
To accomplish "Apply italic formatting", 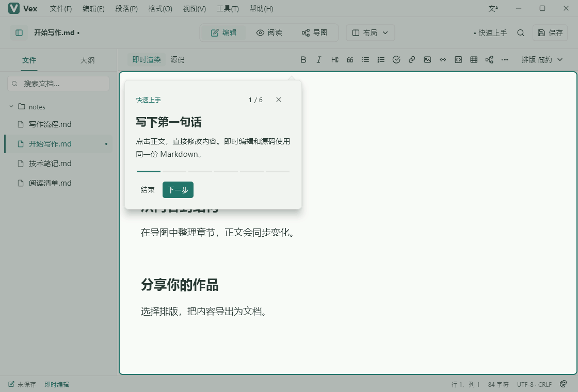I will point(319,60).
